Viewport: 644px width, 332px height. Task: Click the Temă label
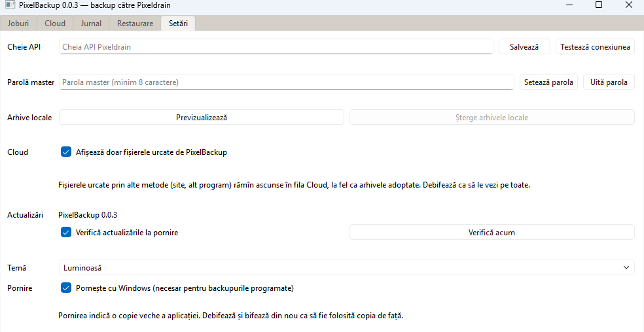pyautogui.click(x=17, y=267)
